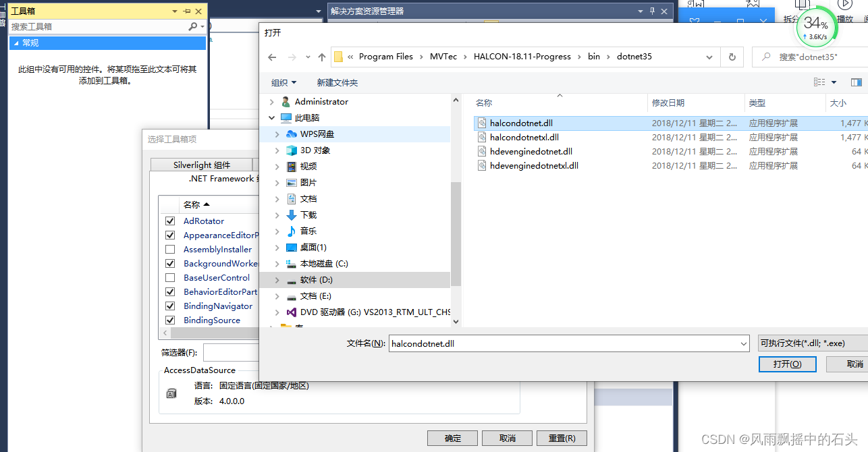This screenshot has width=868, height=452.
Task: Open 桌面(1) folder icon
Action: (x=292, y=248)
